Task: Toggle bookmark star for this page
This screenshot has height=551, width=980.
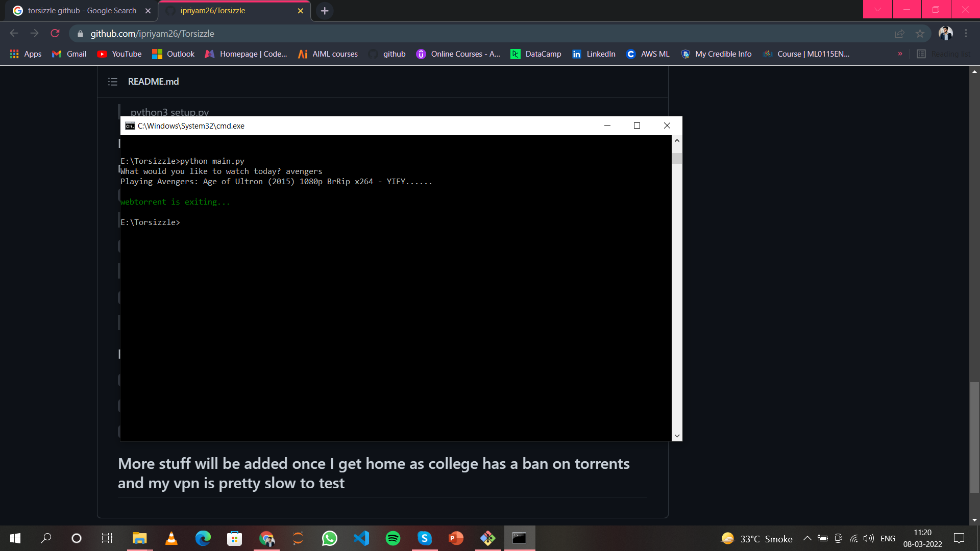Action: click(x=920, y=33)
